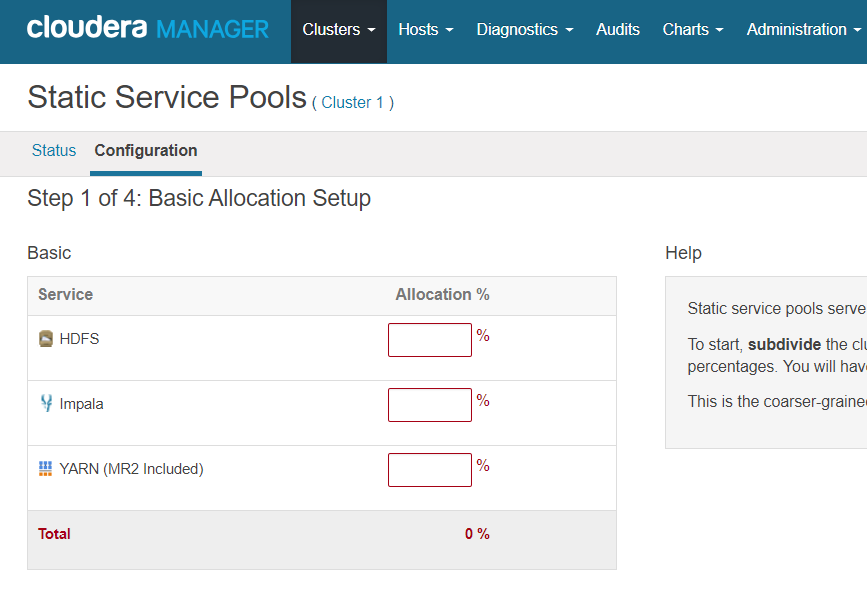Viewport: 867px width, 598px height.
Task: Select Audits in the navigation bar
Action: [617, 29]
